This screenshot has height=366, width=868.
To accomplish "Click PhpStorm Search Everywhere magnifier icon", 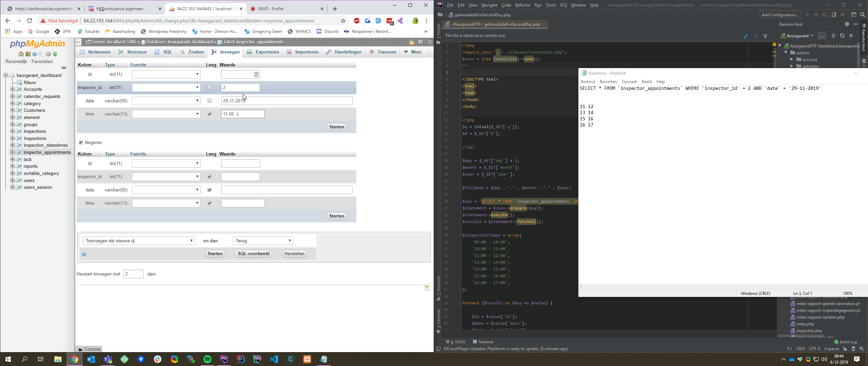I will (x=863, y=15).
